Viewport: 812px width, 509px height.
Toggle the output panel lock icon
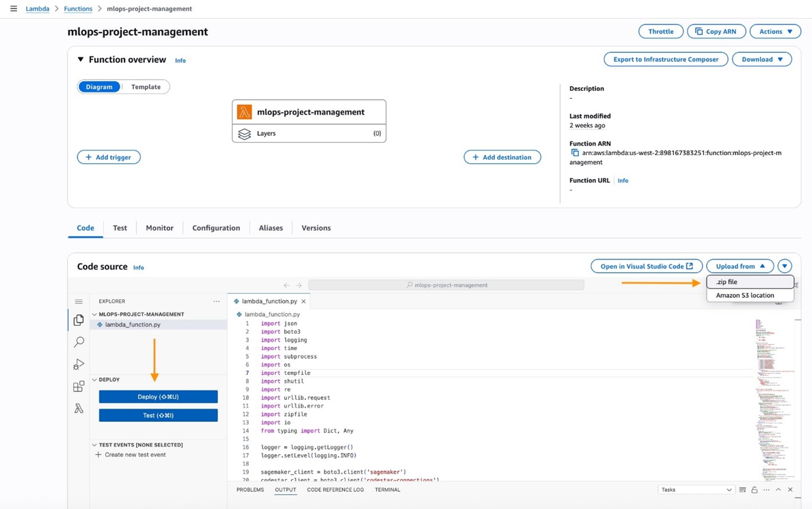(754, 490)
